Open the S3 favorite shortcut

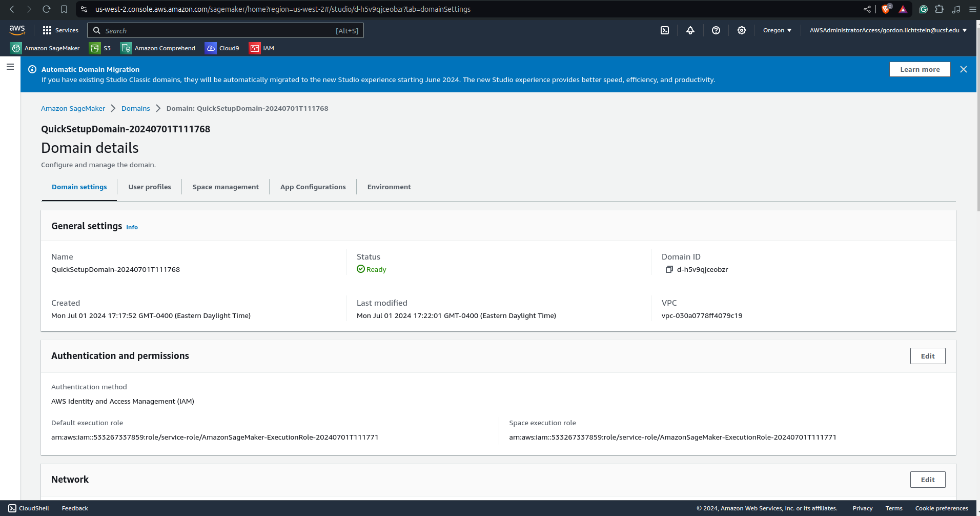[x=100, y=48]
